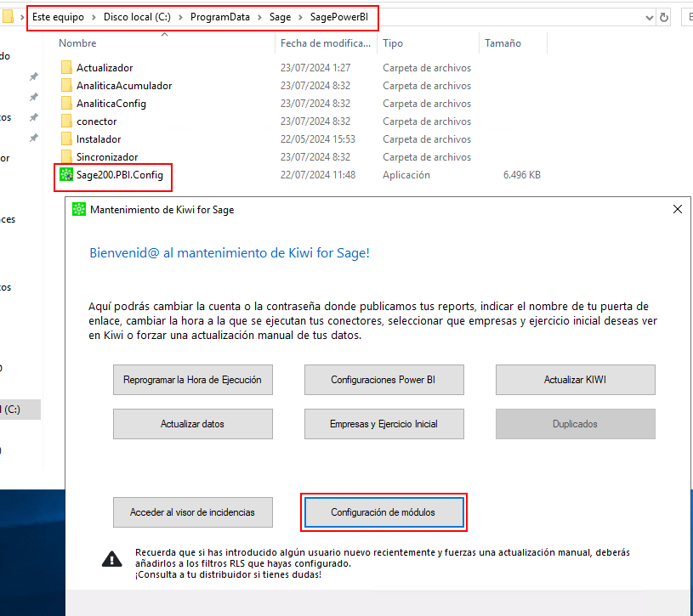
Task: Open Configuraciones Power BI
Action: point(384,380)
